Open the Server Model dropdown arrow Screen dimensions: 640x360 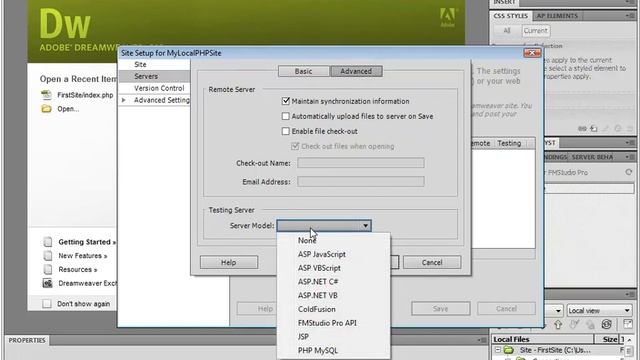point(365,226)
